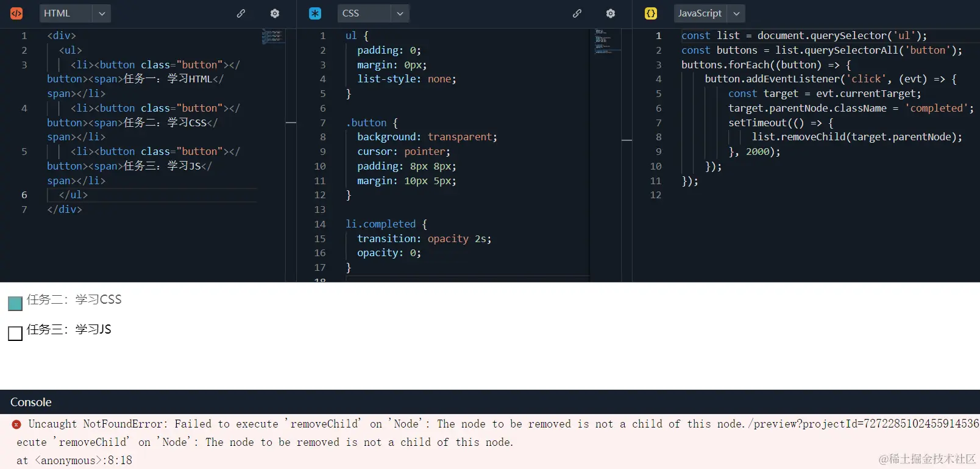Open the CSS panel settings gear

611,13
